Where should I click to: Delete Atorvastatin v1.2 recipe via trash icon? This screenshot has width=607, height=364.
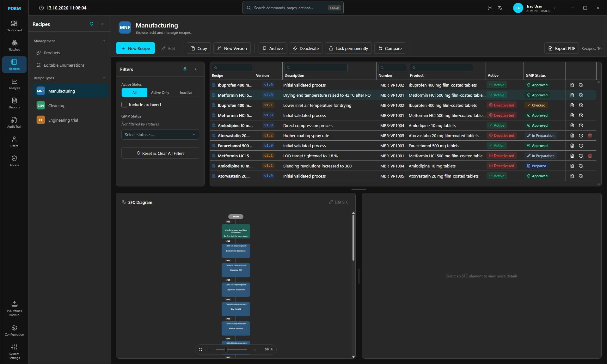tap(590, 136)
